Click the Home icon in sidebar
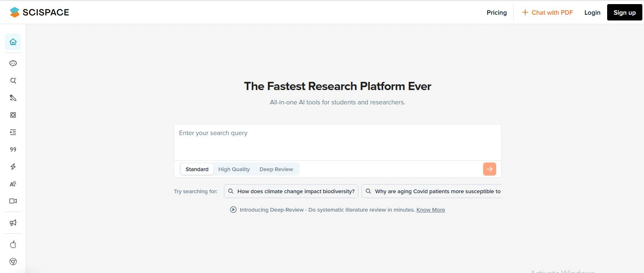This screenshot has height=273, width=644. coord(13,42)
